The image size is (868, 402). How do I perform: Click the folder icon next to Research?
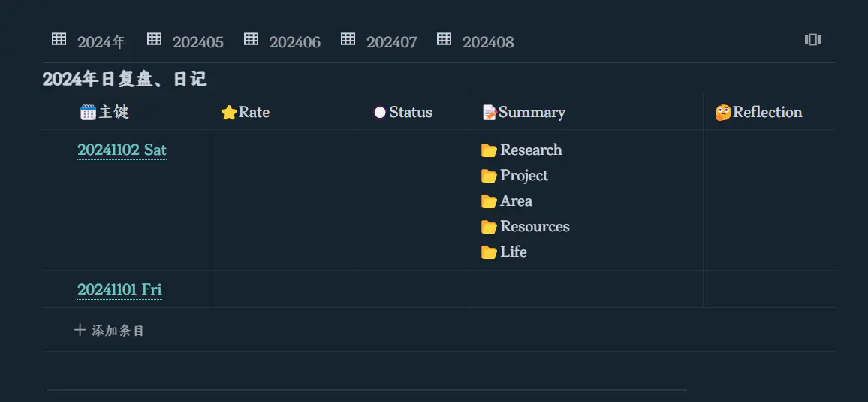[489, 150]
